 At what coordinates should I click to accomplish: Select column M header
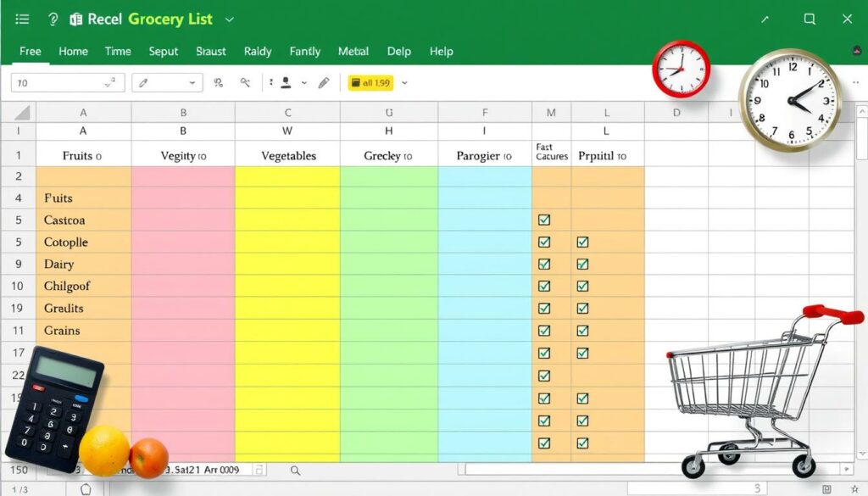coord(551,113)
